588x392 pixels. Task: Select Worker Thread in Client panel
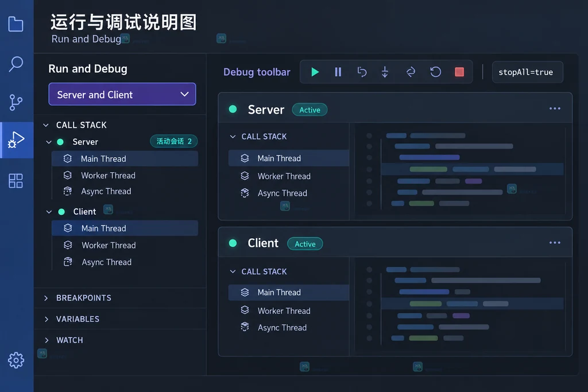[289, 311]
